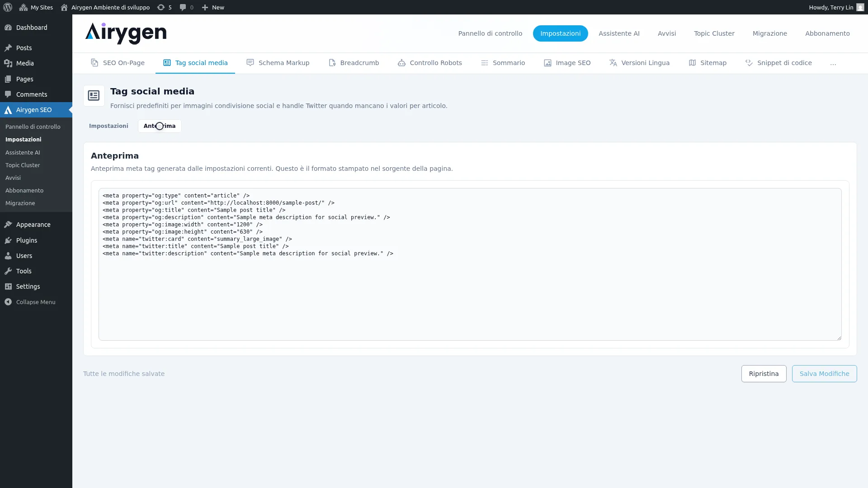The image size is (868, 488).
Task: Click the Anteprima section heading
Action: [115, 156]
